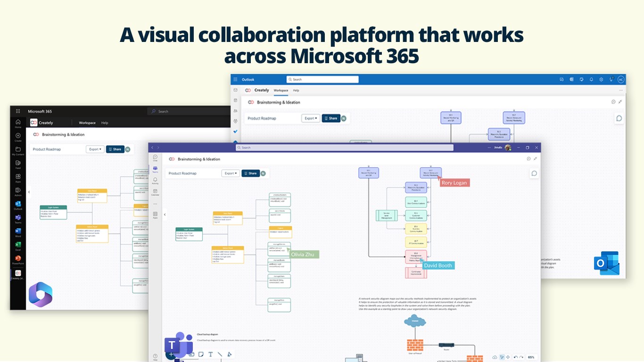Screen dimensions: 644x362
Task: Click Create icon in Microsoft 365 sidebar
Action: [x=18, y=137]
